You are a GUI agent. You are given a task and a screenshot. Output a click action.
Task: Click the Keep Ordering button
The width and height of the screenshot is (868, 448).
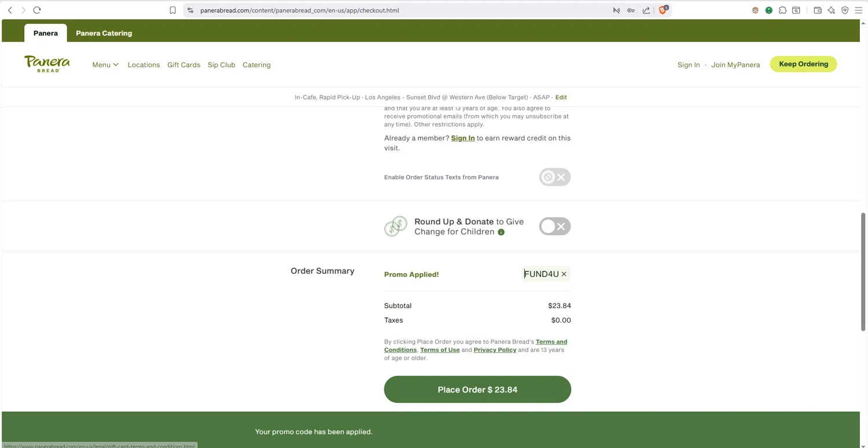coord(803,64)
